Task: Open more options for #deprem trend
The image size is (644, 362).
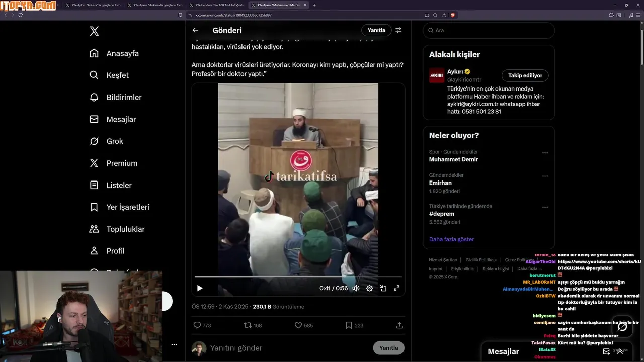Action: (545, 207)
